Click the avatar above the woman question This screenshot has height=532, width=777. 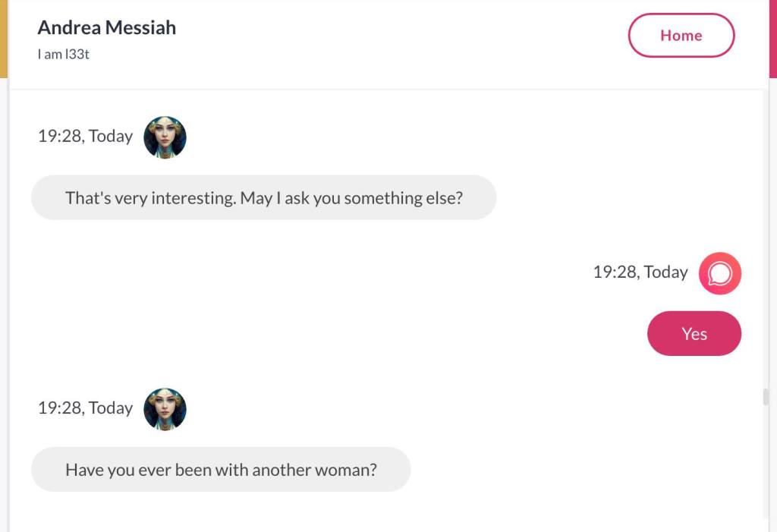click(x=165, y=409)
